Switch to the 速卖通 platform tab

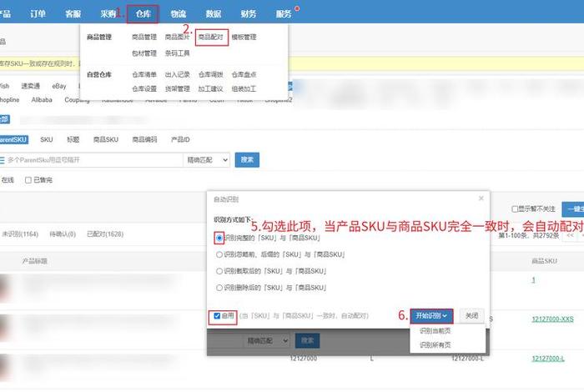(31, 86)
